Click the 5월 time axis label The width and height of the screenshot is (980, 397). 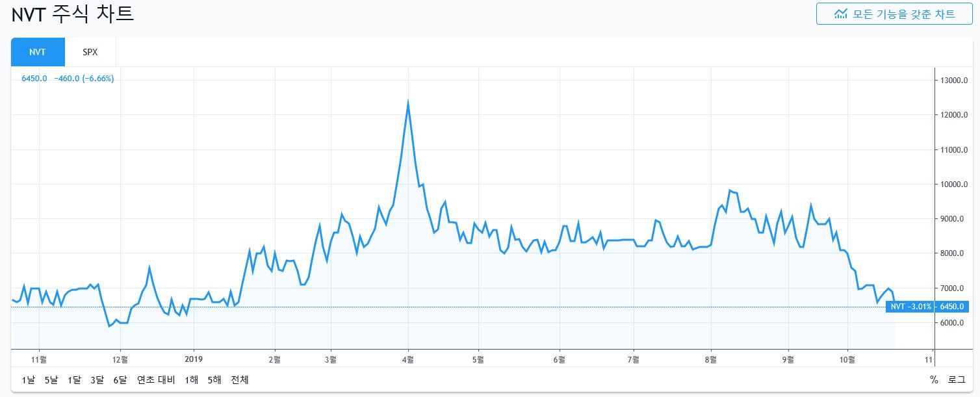click(478, 359)
